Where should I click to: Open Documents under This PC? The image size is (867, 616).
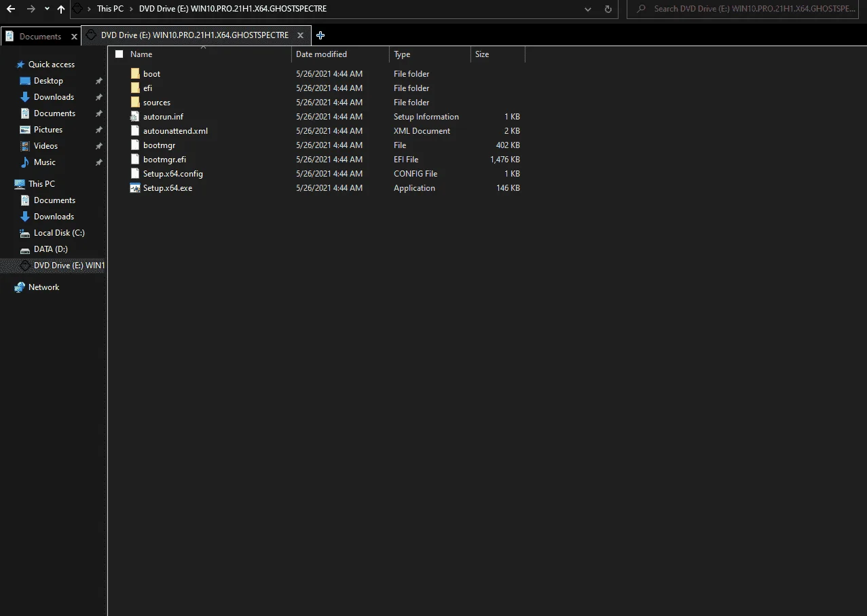pos(54,200)
